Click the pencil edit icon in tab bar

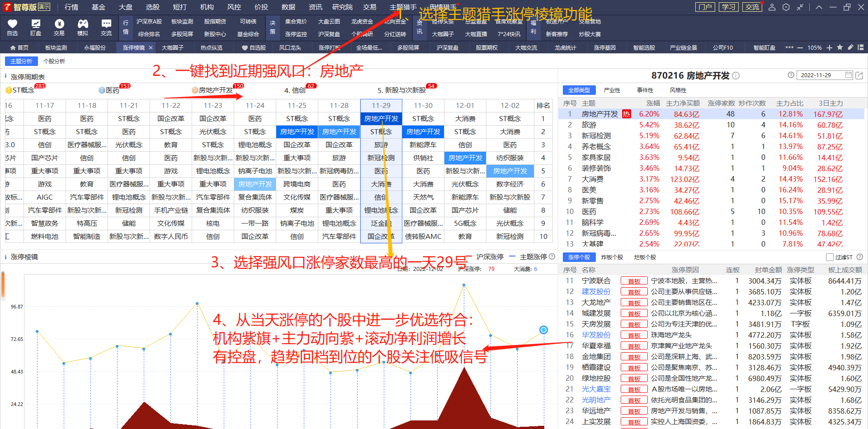(x=850, y=47)
